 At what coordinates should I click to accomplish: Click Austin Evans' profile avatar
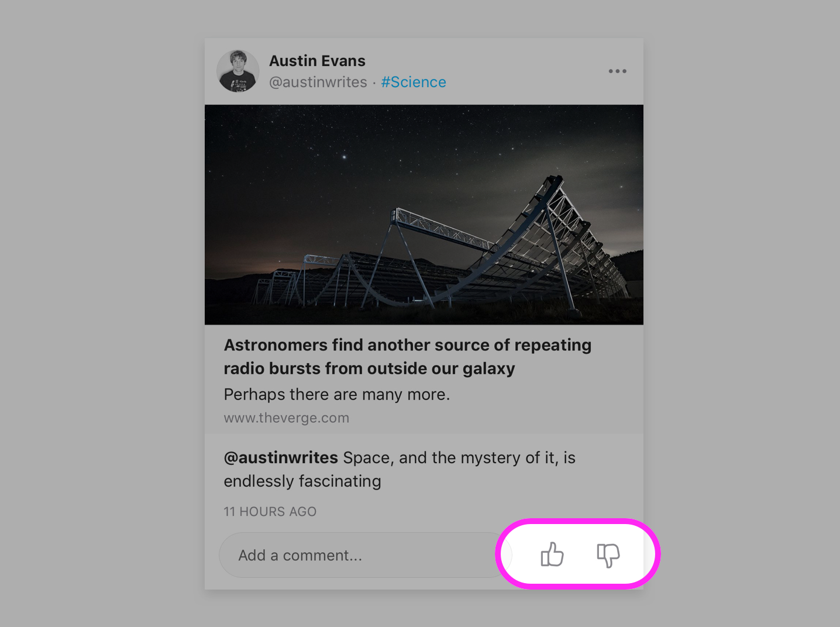click(238, 71)
